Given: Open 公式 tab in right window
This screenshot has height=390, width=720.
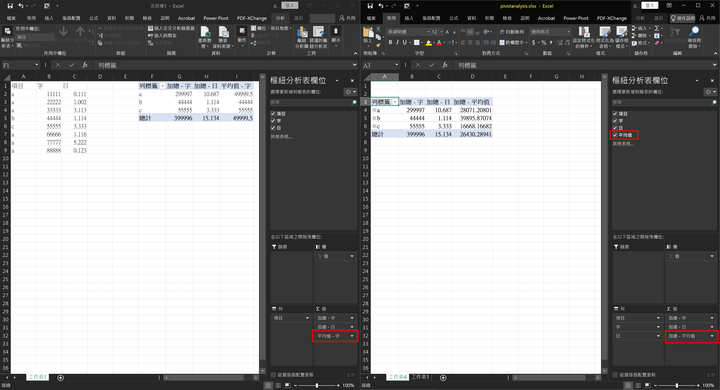Looking at the screenshot, I should click(x=454, y=18).
